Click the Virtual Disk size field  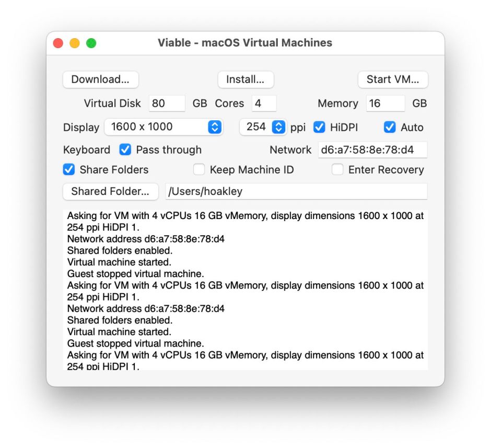click(x=167, y=104)
